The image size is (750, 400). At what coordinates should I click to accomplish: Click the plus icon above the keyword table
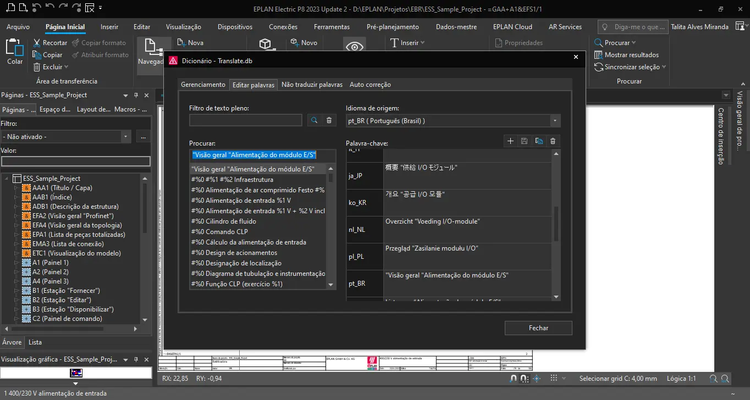point(510,141)
